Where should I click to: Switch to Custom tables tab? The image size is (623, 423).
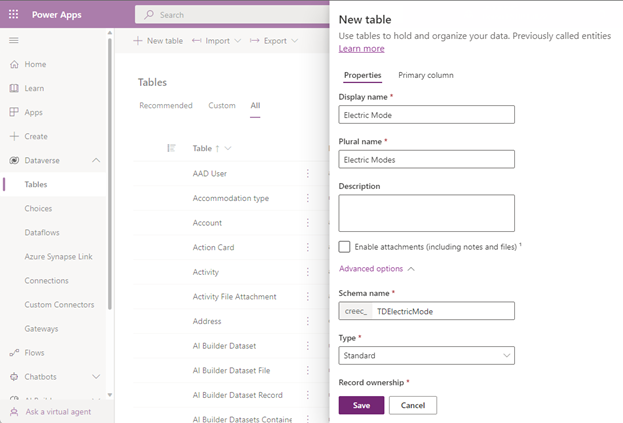[x=222, y=105]
